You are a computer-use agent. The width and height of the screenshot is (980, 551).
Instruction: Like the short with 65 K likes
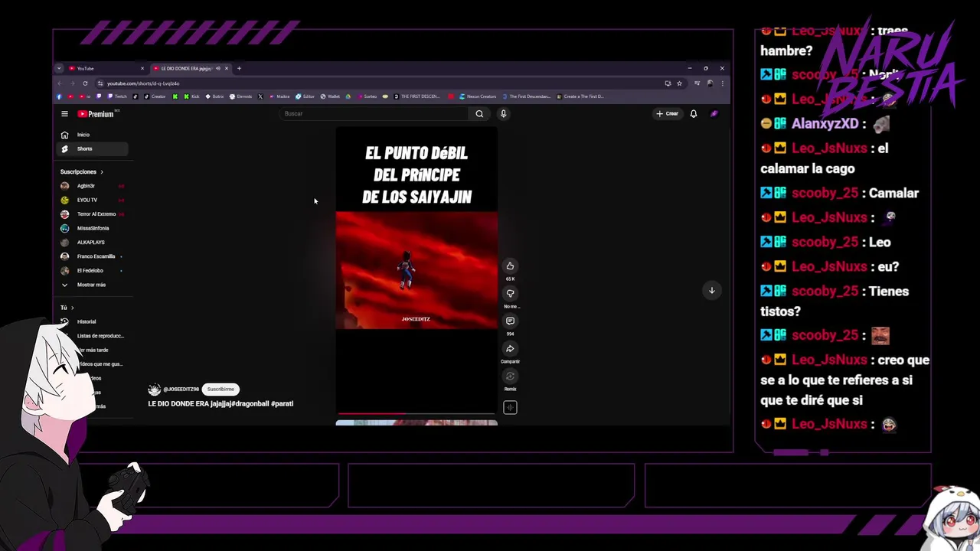point(510,266)
